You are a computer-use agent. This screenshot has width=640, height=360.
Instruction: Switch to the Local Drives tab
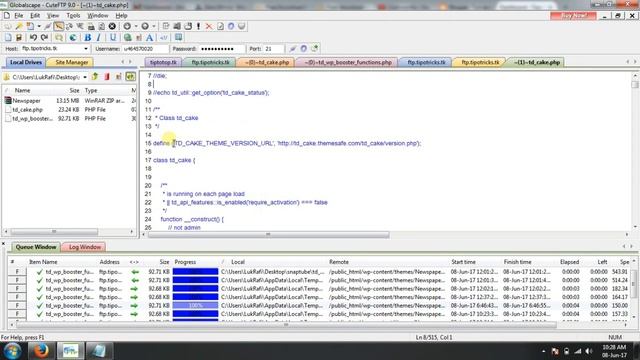(25, 62)
